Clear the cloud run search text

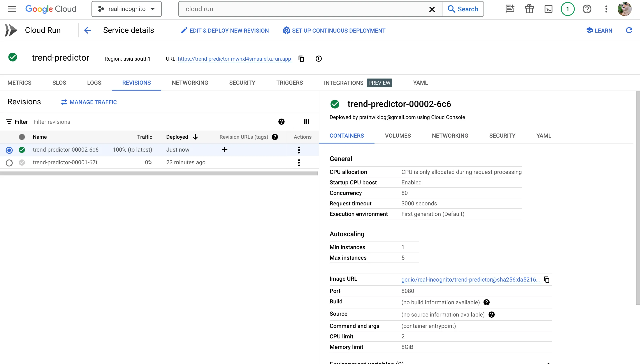pyautogui.click(x=432, y=9)
